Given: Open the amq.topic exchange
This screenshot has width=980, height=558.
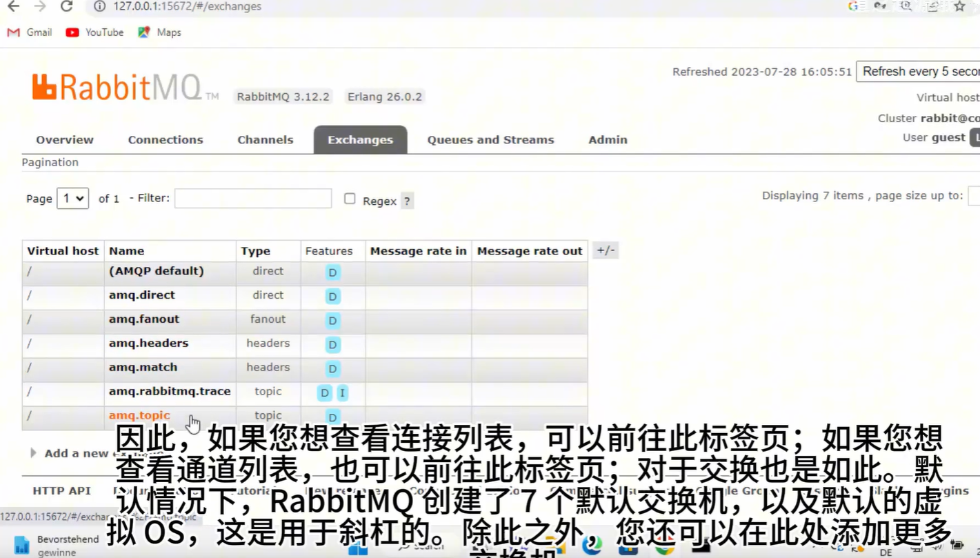Looking at the screenshot, I should (x=139, y=416).
